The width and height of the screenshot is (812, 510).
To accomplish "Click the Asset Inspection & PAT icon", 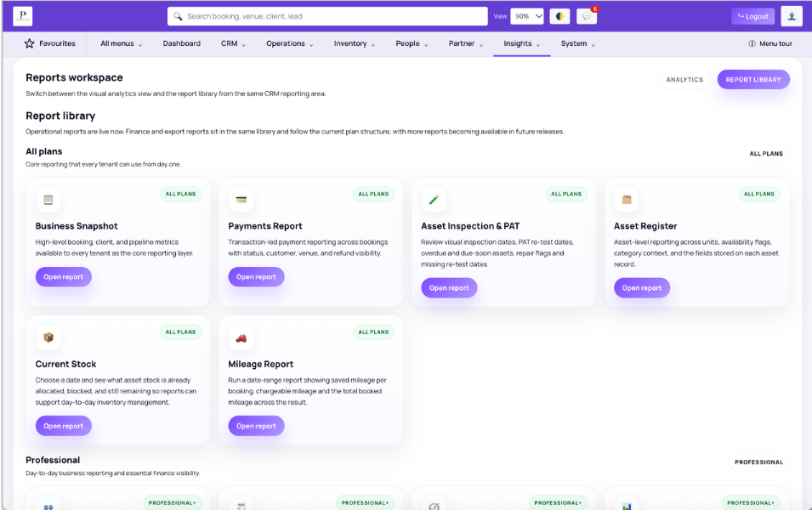I will [x=434, y=200].
